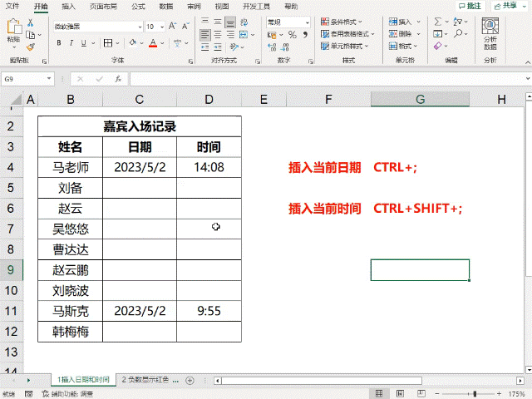
Task: Apply percent style
Action: [x=292, y=35]
